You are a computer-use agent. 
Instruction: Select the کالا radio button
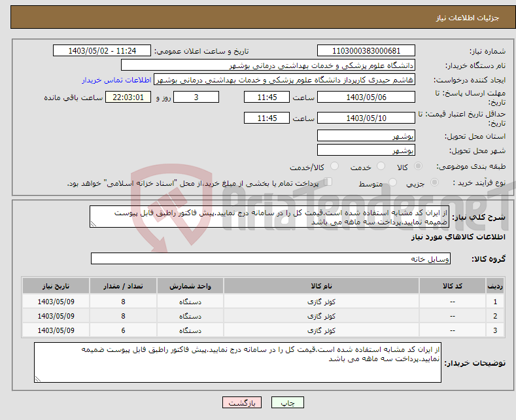[x=418, y=166]
